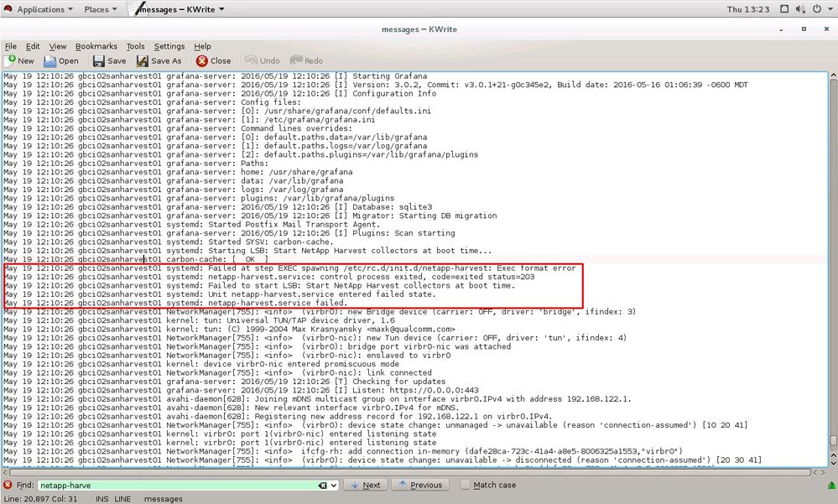Close the find bar with red X icon
The image size is (838, 504).
pyautogui.click(x=8, y=485)
